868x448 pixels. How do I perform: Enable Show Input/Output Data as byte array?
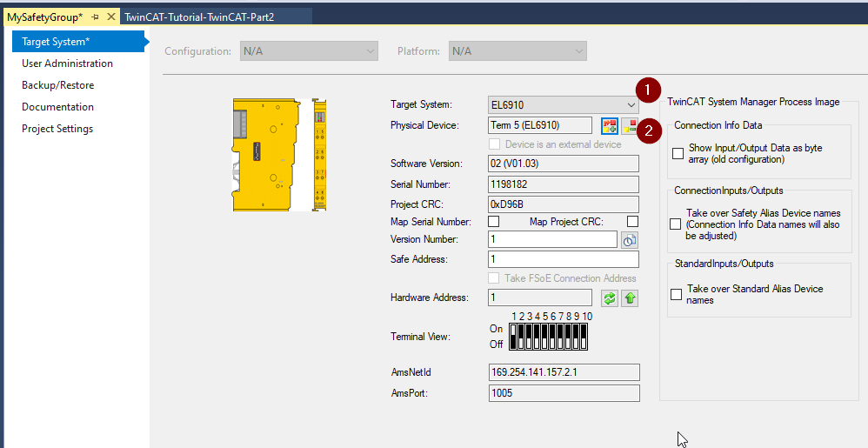(678, 153)
